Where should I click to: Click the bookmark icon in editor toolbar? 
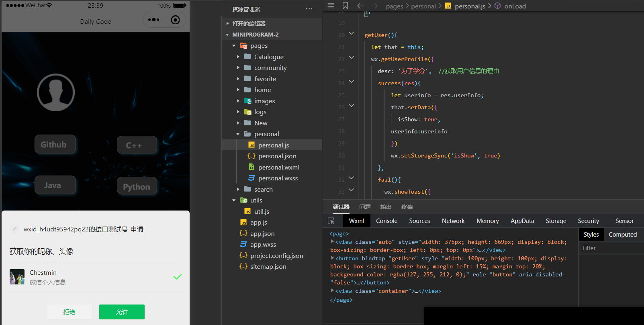pos(345,6)
